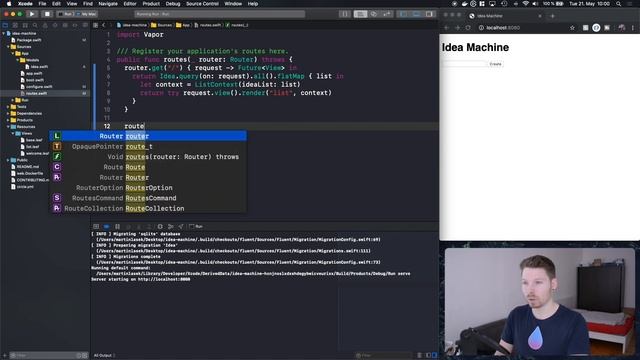Open welcome.leaf in the Views folder

(37, 153)
